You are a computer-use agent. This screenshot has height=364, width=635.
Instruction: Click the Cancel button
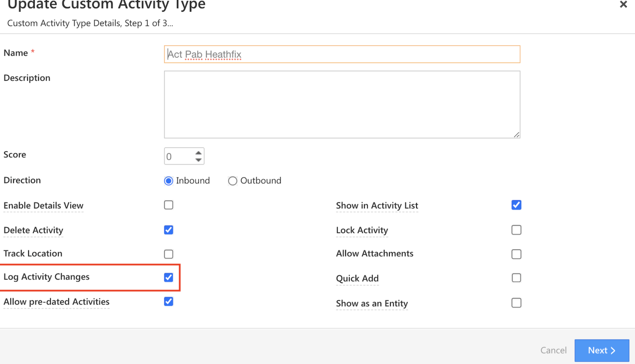553,350
